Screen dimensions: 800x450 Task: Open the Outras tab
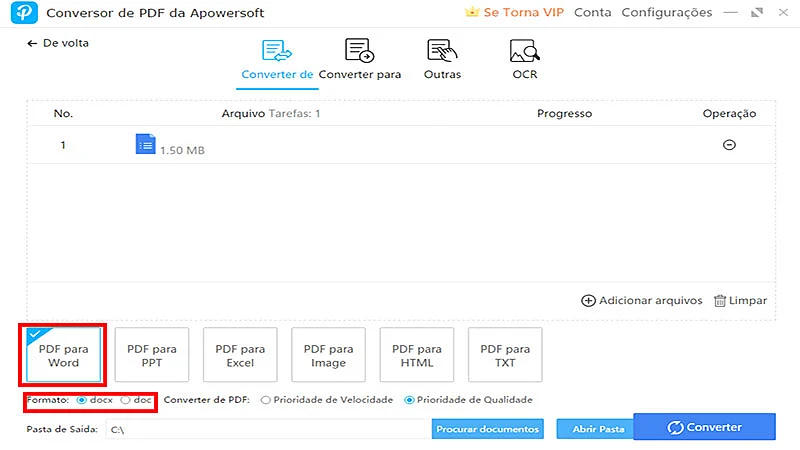(442, 60)
